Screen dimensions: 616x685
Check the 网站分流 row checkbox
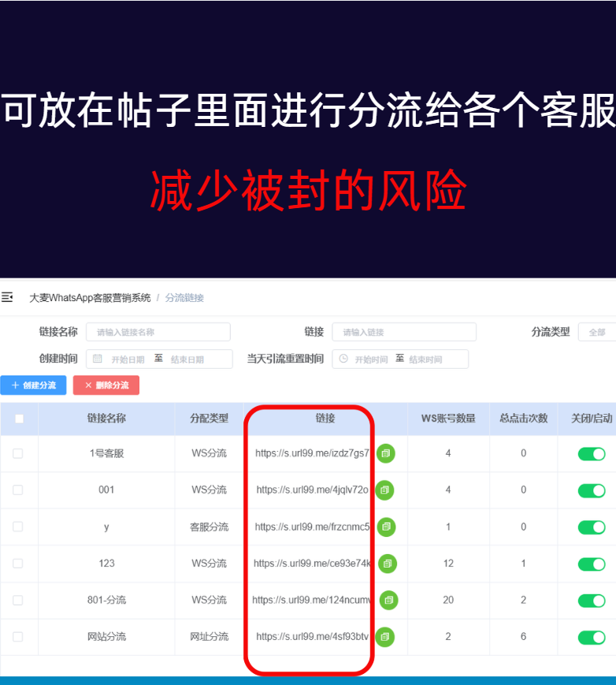(18, 636)
